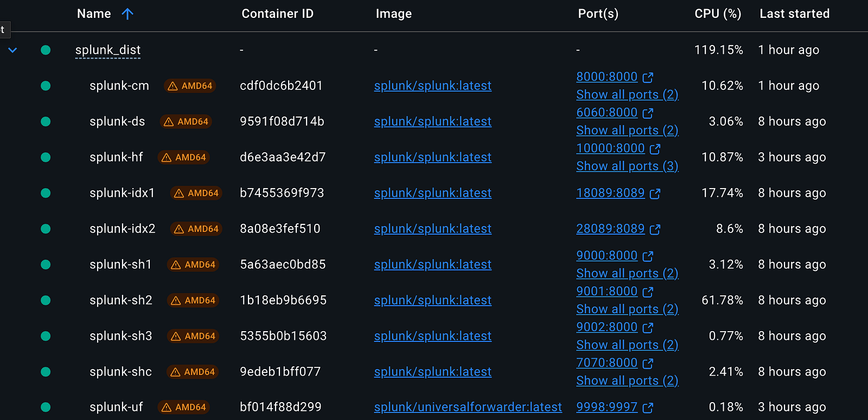
Task: Expand all ports for splunk-shc
Action: (x=627, y=381)
